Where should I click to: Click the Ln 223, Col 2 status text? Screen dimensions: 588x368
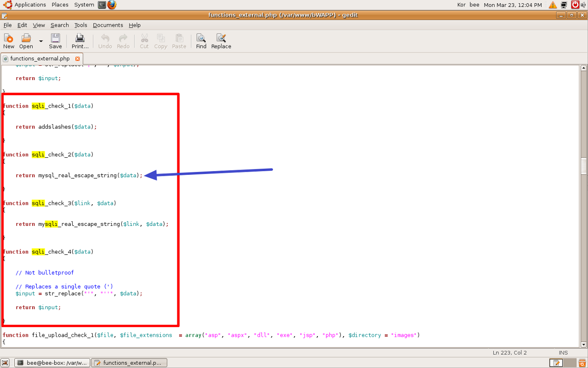click(509, 353)
